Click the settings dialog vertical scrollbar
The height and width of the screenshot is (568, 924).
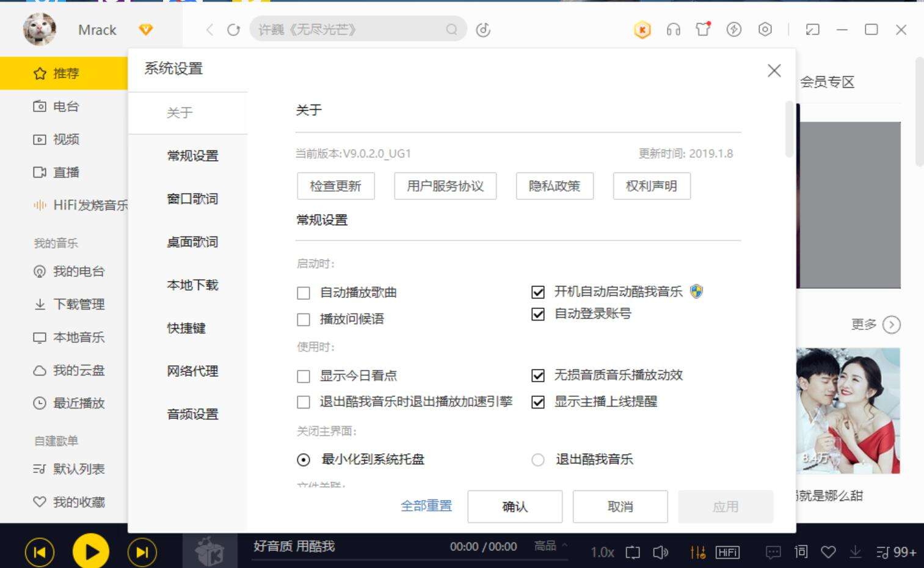789,129
